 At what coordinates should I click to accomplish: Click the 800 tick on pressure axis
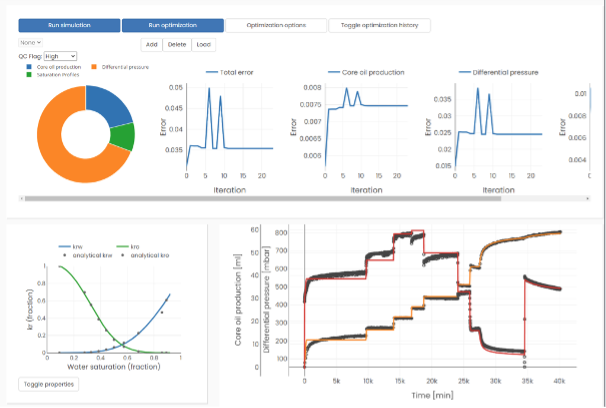coord(280,233)
